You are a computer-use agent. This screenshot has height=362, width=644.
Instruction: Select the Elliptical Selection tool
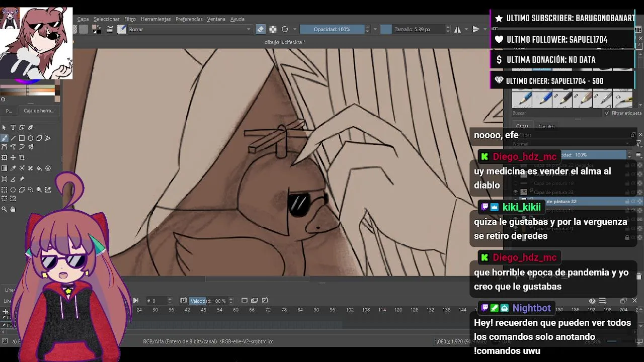pyautogui.click(x=13, y=190)
